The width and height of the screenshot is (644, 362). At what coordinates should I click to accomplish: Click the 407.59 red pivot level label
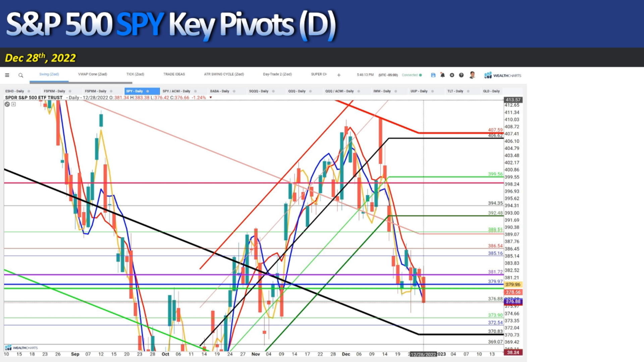pos(495,130)
